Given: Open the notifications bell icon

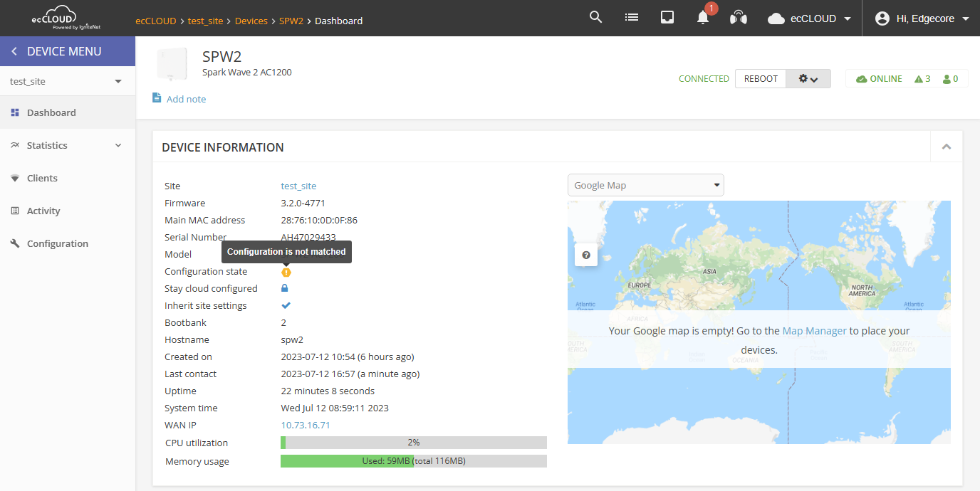Looking at the screenshot, I should tap(703, 19).
